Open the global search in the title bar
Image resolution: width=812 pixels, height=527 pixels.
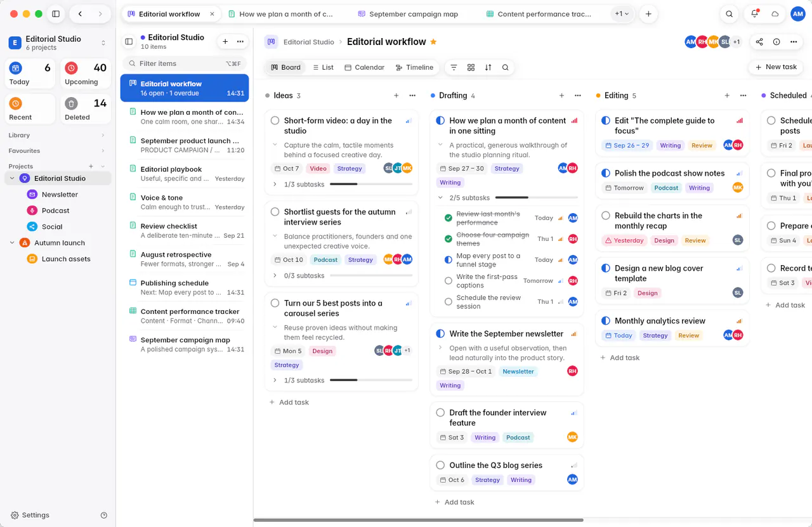point(730,14)
